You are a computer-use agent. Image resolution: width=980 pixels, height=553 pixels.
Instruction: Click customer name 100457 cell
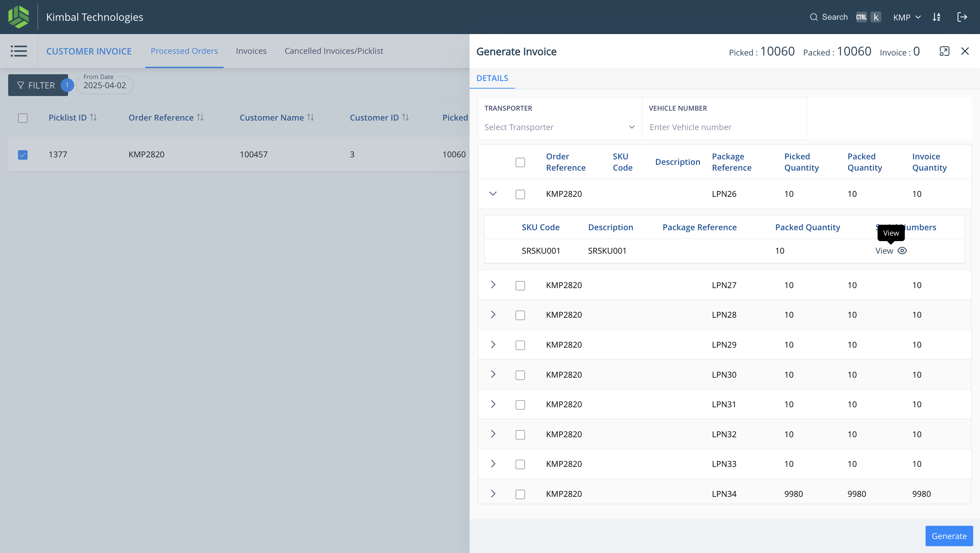pos(254,155)
